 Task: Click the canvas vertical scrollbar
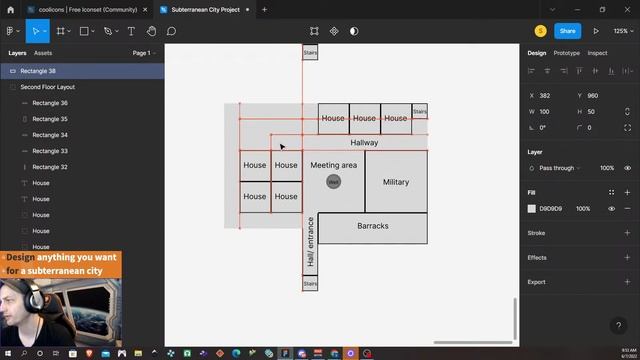[515, 318]
